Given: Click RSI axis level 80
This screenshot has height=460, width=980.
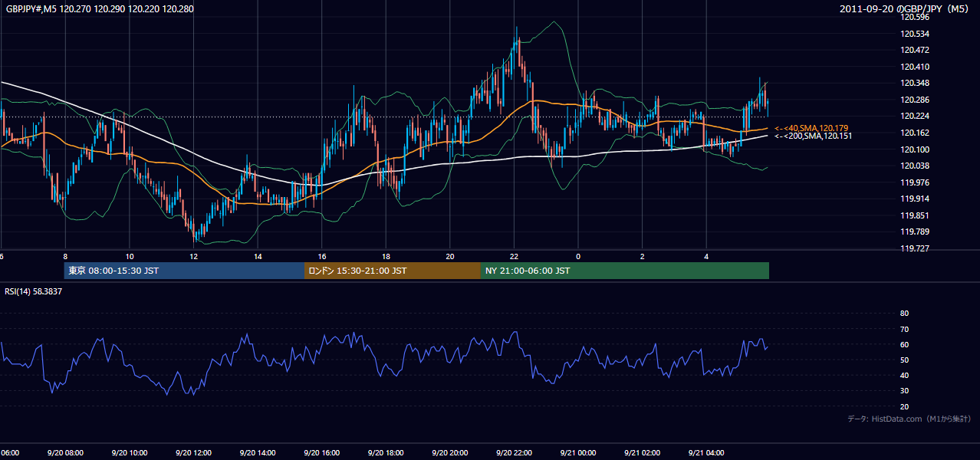Looking at the screenshot, I should 904,314.
